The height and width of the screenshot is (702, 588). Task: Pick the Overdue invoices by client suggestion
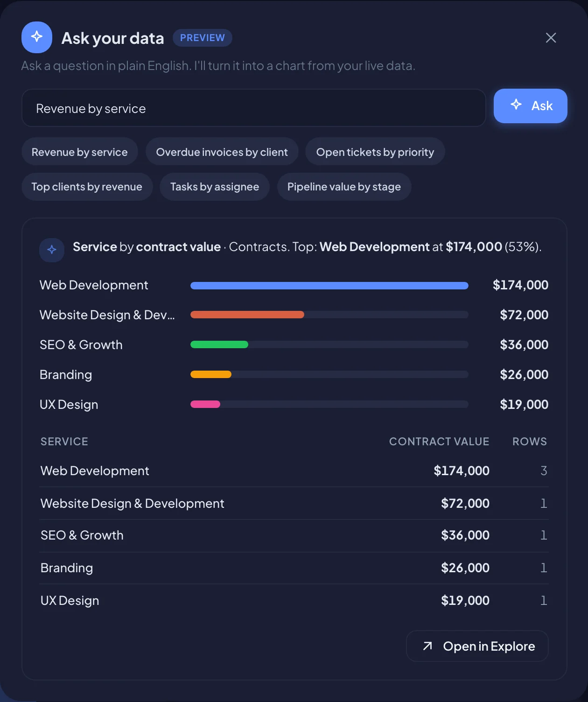(x=222, y=152)
